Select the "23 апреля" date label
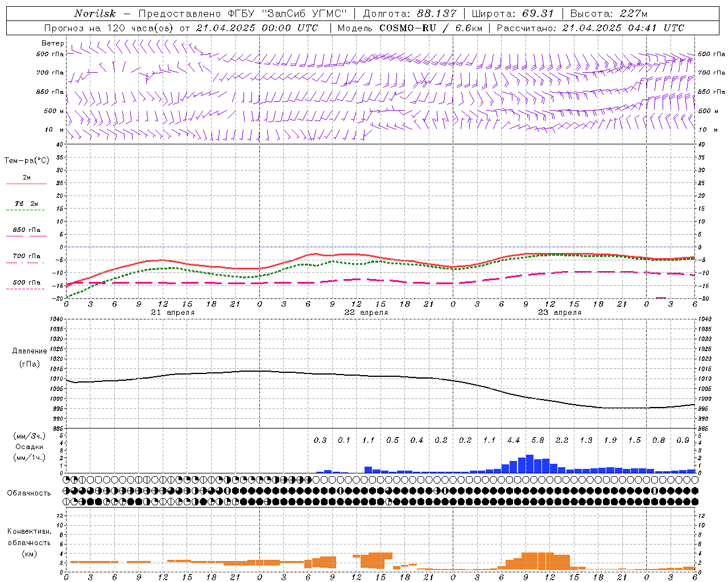Image resolution: width=728 pixels, height=582 pixels. click(560, 312)
